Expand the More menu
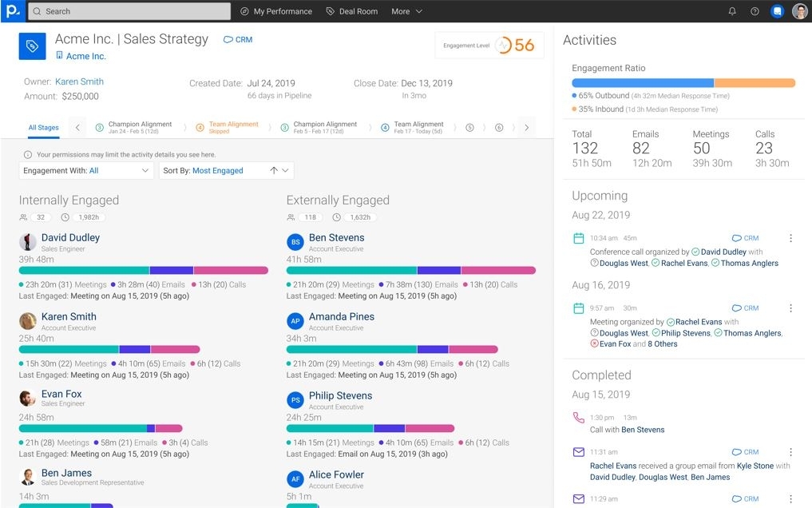 click(x=406, y=11)
